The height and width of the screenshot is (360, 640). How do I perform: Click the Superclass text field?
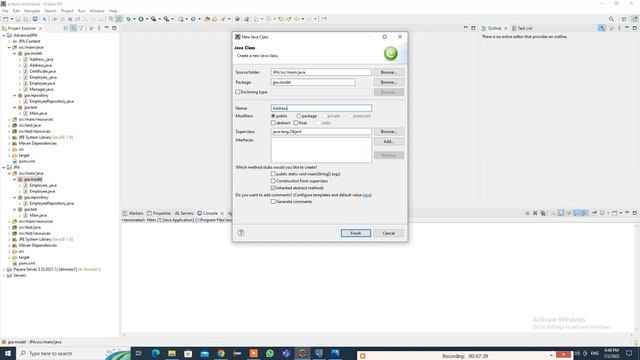point(321,132)
